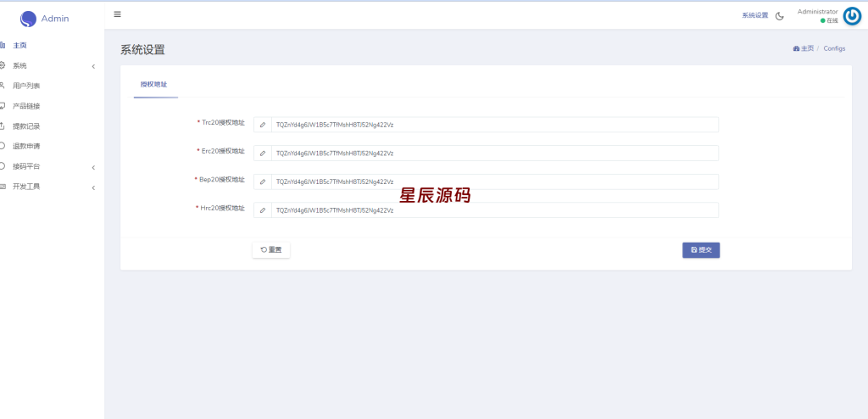Switch to dark mode moon icon
The width and height of the screenshot is (868, 419).
tap(780, 16)
